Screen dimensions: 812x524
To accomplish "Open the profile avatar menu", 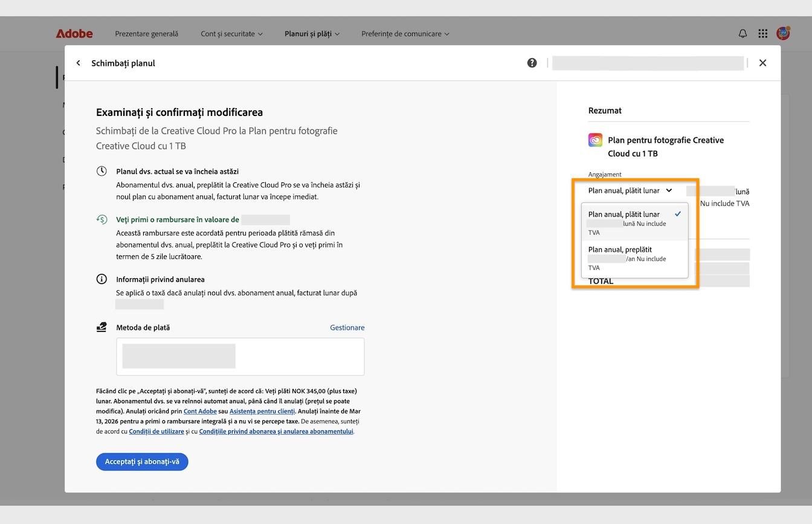I will (783, 33).
